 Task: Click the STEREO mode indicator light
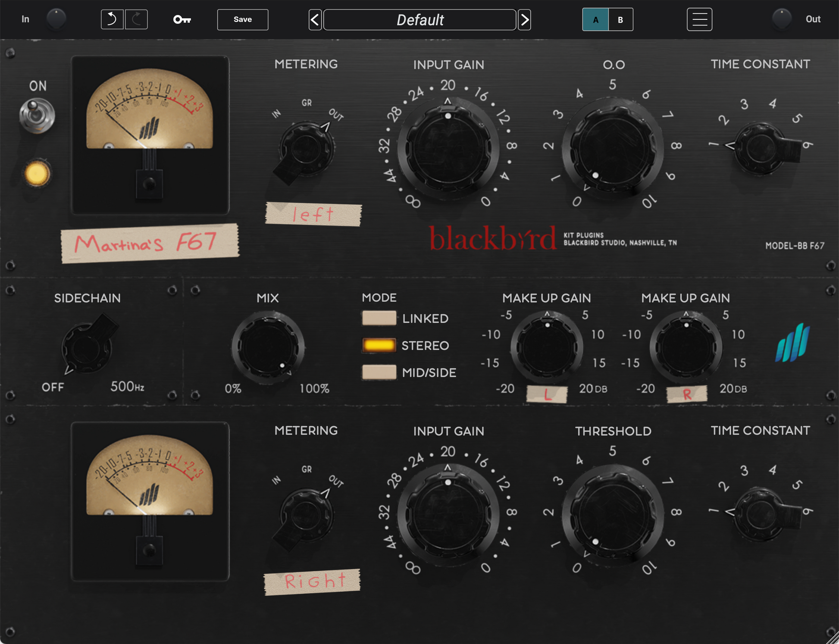tap(379, 345)
